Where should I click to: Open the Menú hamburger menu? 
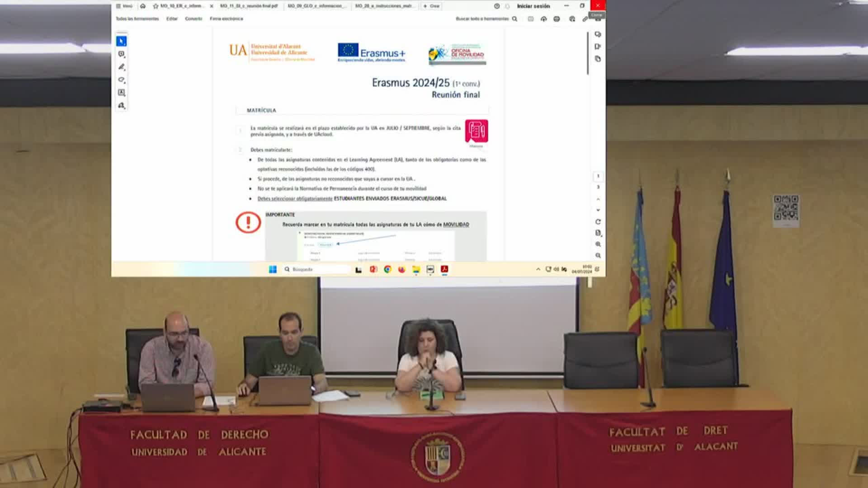pos(124,6)
